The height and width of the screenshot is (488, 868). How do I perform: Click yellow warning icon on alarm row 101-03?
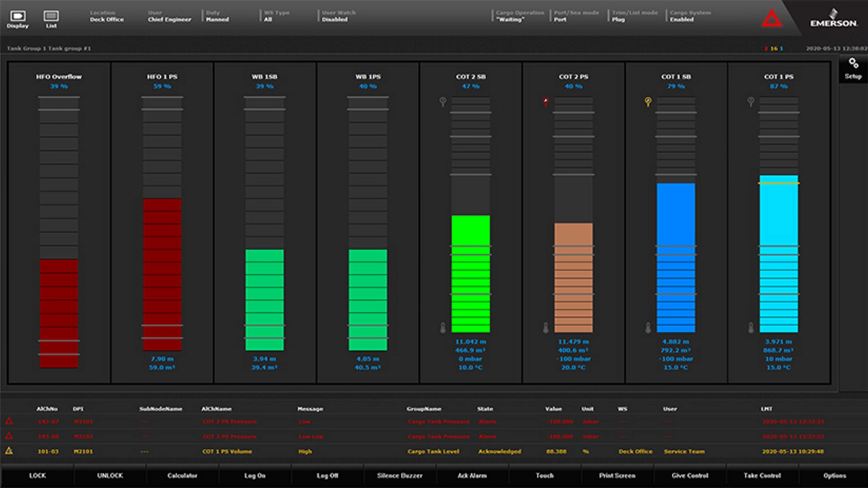coord(9,451)
